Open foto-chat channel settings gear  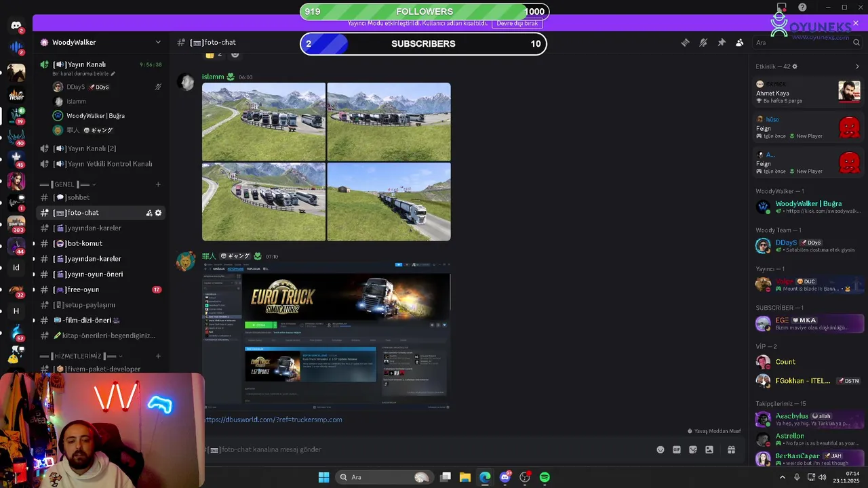[x=159, y=213]
